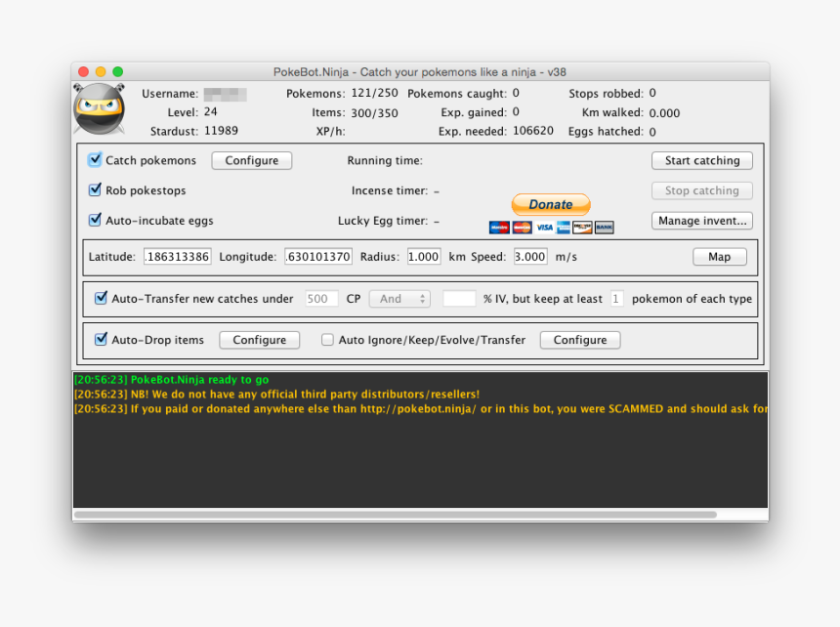The image size is (840, 627).
Task: Uncheck the Auto-incubate eggs option
Action: pyautogui.click(x=95, y=220)
